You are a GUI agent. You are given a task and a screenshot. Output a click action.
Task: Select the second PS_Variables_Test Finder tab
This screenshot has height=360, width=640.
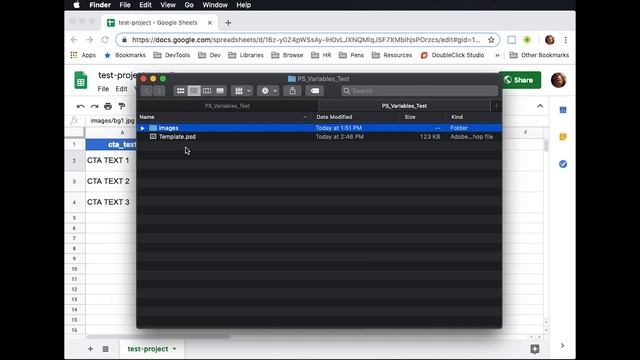tap(404, 106)
